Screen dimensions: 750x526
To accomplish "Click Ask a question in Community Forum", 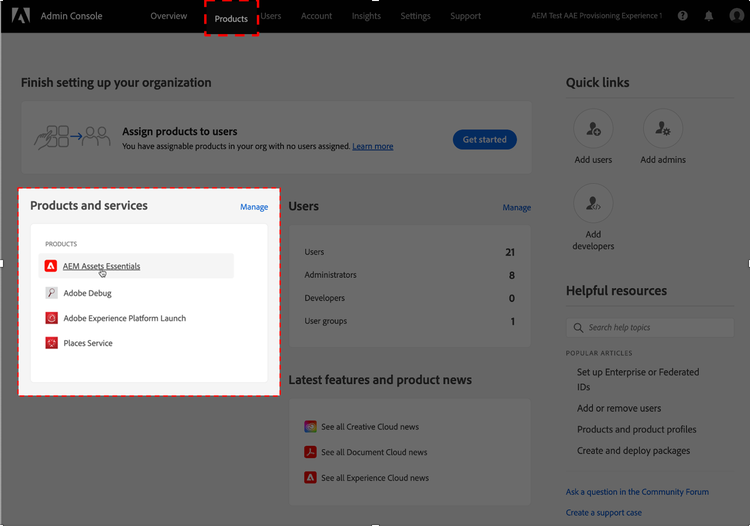I will pyautogui.click(x=637, y=492).
